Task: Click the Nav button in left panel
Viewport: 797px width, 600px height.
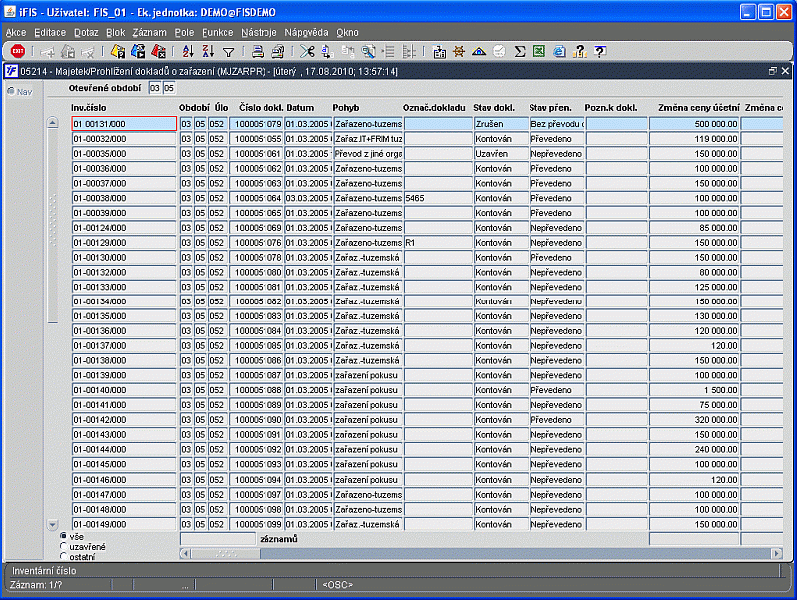Action: (20, 92)
